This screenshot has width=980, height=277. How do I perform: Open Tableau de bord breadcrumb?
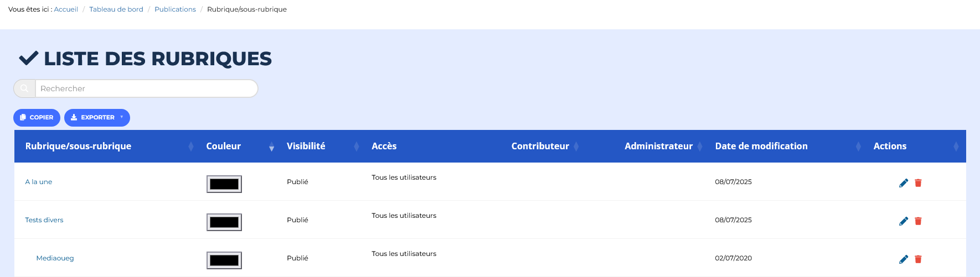(116, 9)
